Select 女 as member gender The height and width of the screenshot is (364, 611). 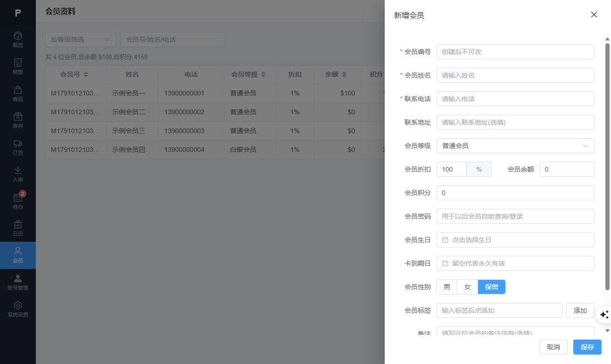468,287
